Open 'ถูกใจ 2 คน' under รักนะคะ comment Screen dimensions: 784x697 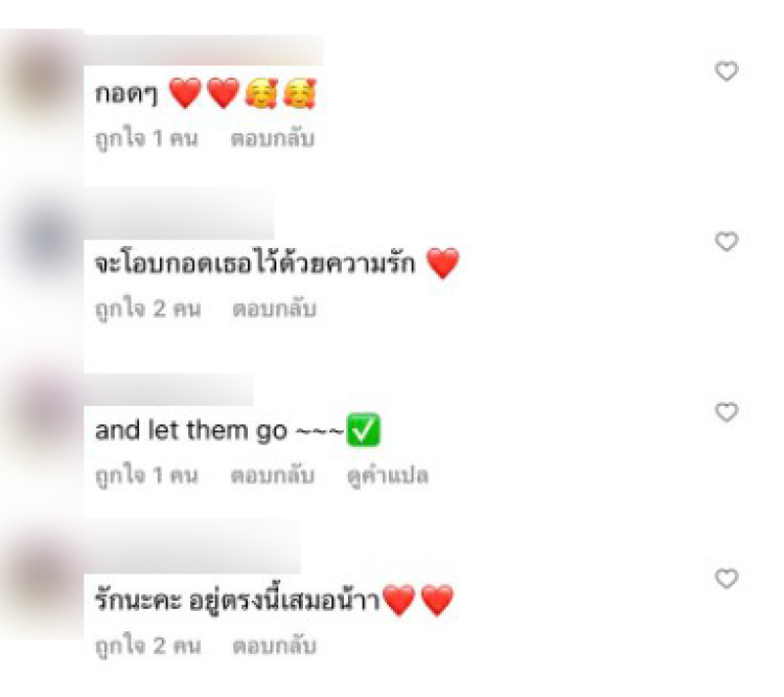(148, 645)
